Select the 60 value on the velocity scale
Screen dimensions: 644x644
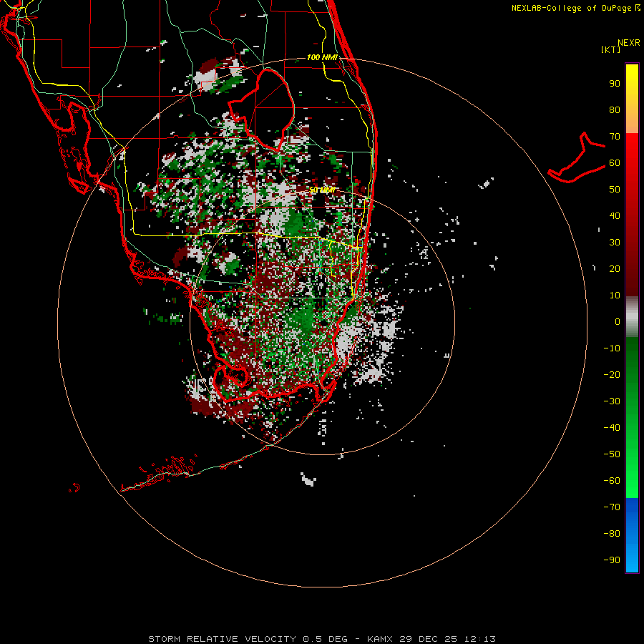(615, 162)
